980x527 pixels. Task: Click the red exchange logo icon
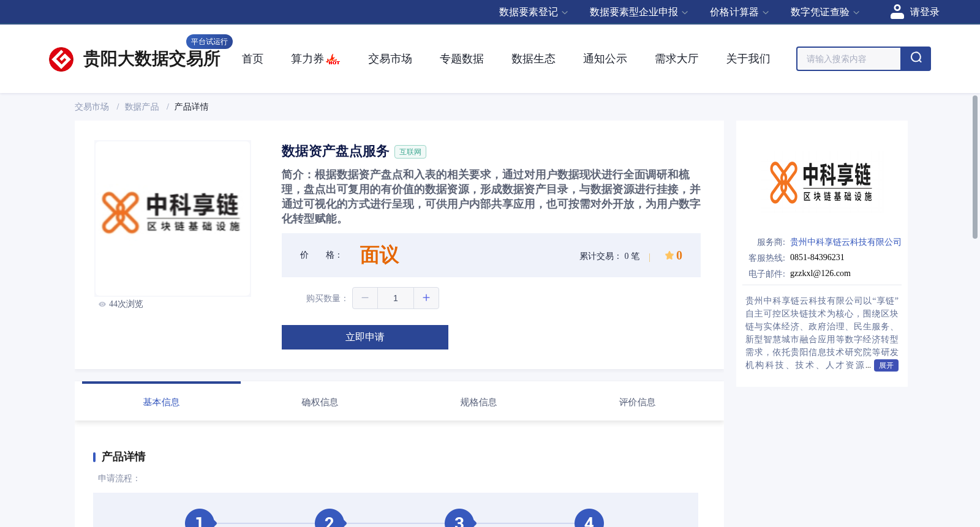(x=61, y=59)
